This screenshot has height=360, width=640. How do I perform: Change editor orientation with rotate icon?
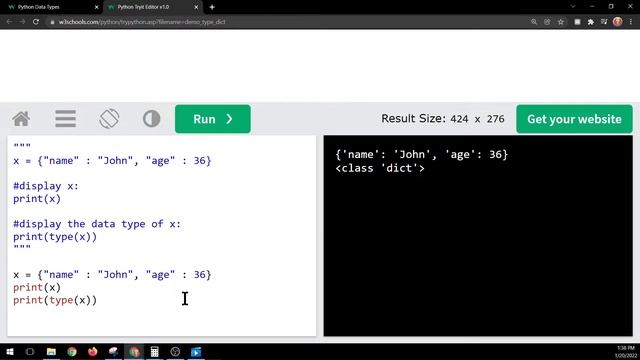[109, 119]
